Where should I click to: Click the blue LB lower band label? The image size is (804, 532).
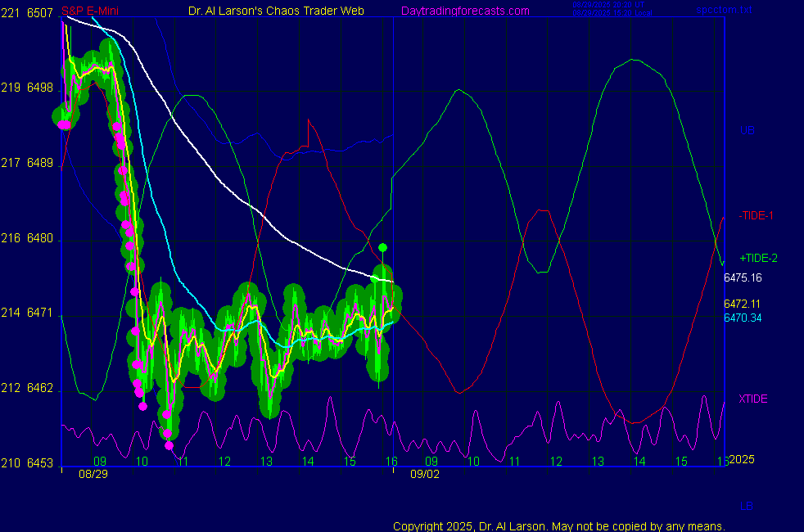pos(747,506)
